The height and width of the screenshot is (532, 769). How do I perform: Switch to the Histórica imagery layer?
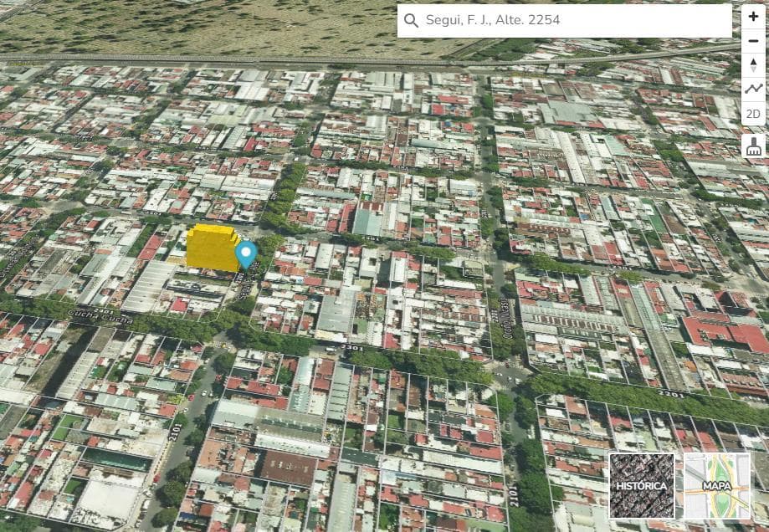(x=642, y=486)
